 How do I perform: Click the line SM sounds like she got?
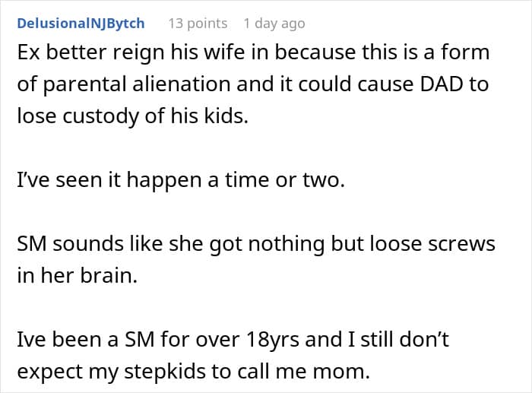[256, 244]
